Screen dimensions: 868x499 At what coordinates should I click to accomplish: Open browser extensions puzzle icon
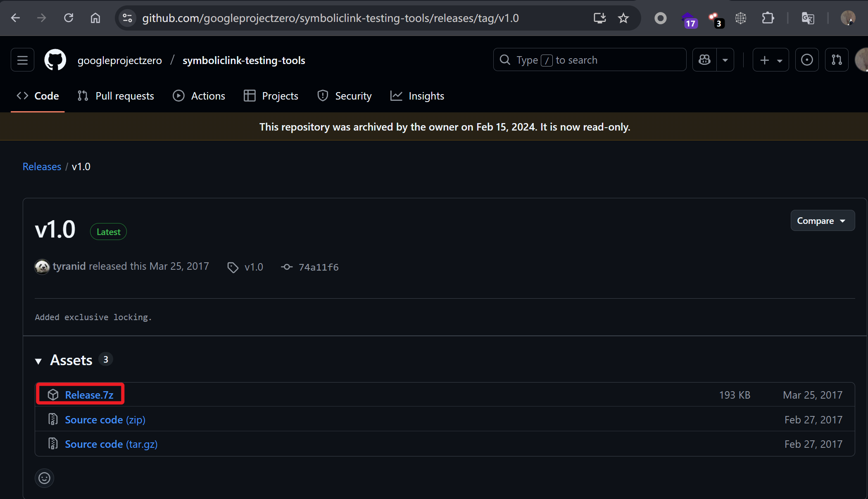pos(767,18)
